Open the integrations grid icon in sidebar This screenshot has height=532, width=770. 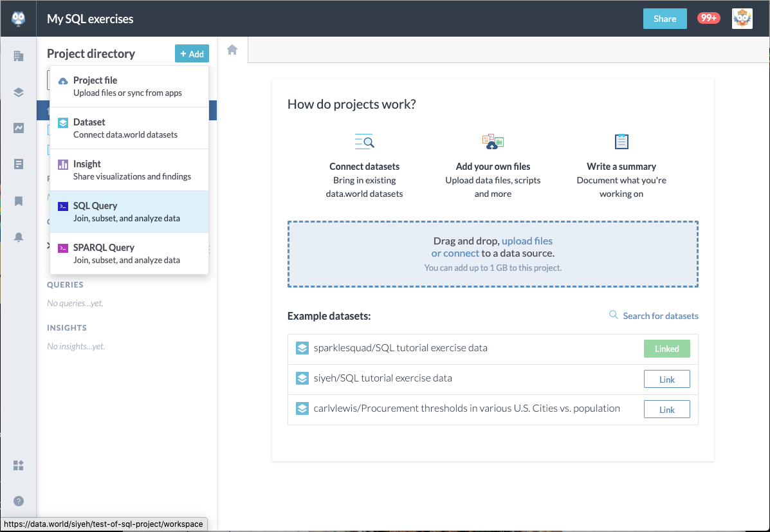point(19,465)
